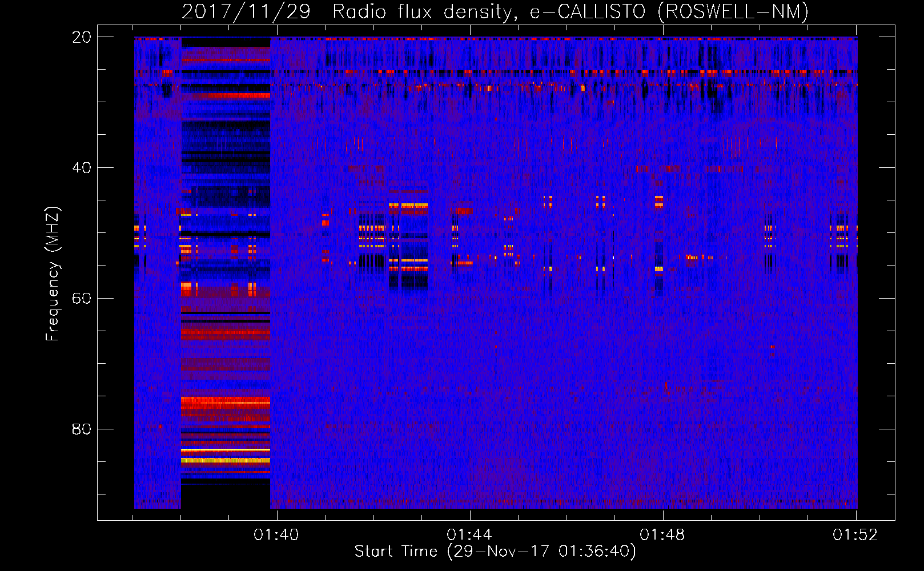
Task: Click the '80' frequency tick label
Action: pyautogui.click(x=82, y=429)
